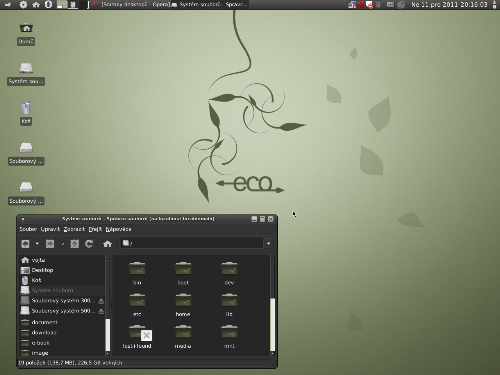This screenshot has width=500, height=375.
Task: Click the location path input field
Action: click(x=192, y=244)
